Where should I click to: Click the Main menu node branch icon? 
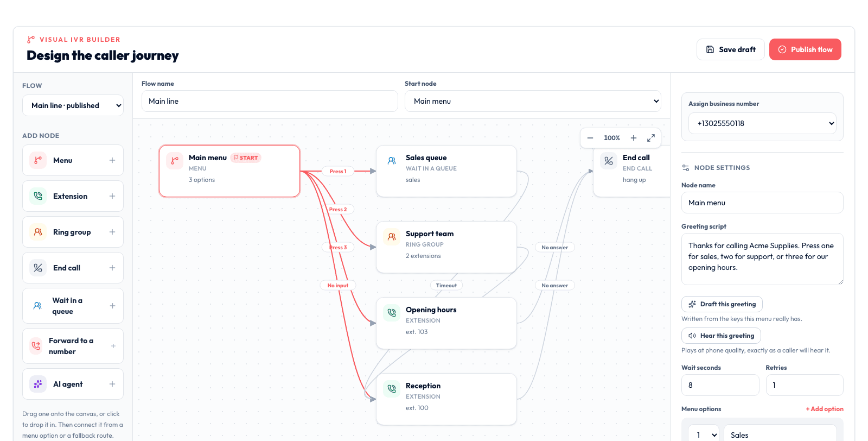point(175,161)
